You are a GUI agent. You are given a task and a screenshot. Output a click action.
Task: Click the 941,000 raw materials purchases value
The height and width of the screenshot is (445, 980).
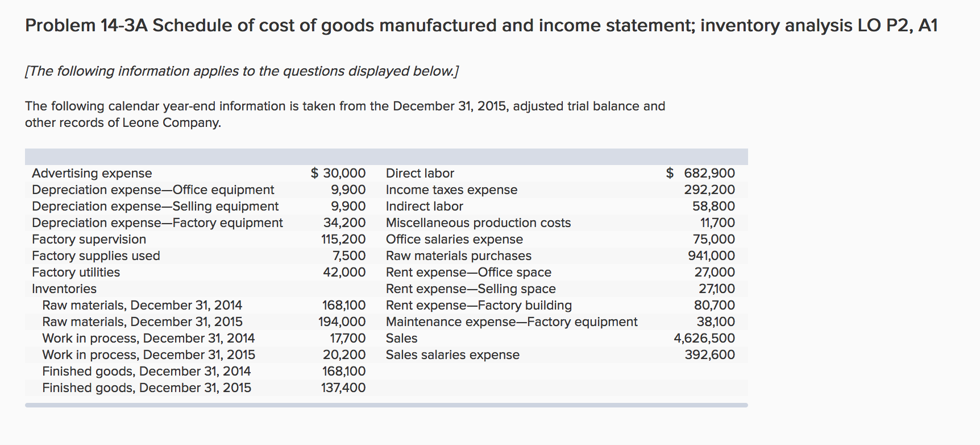[712, 256]
